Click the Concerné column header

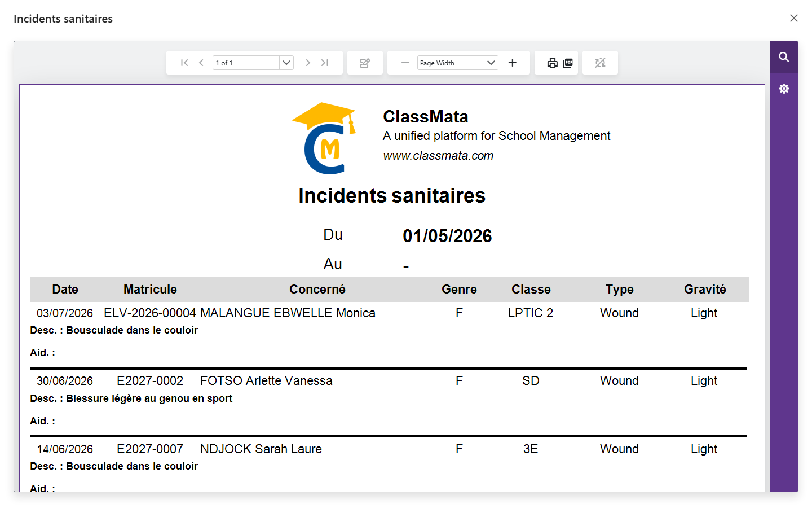[x=317, y=289]
